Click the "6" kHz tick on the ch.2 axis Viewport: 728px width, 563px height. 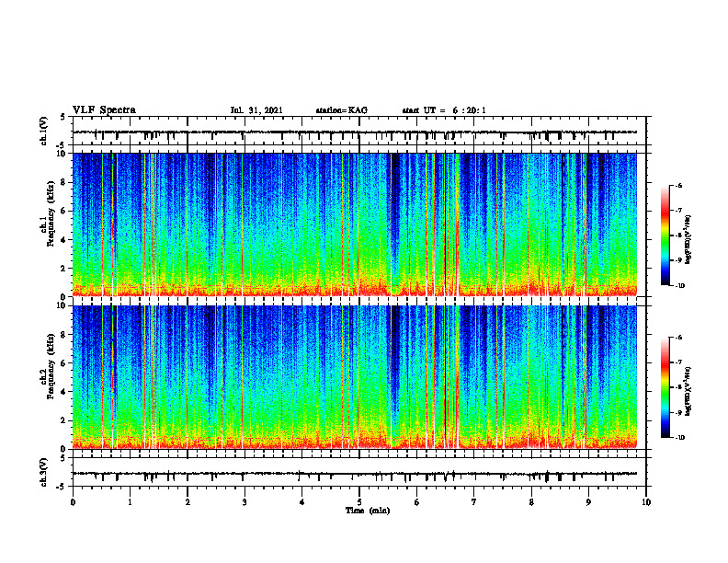click(64, 363)
